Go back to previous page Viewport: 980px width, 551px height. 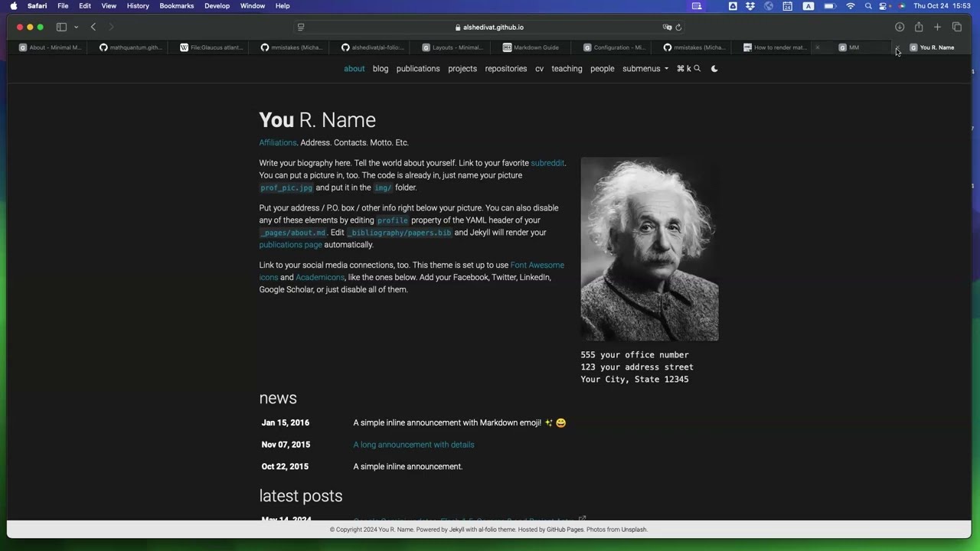pos(93,27)
